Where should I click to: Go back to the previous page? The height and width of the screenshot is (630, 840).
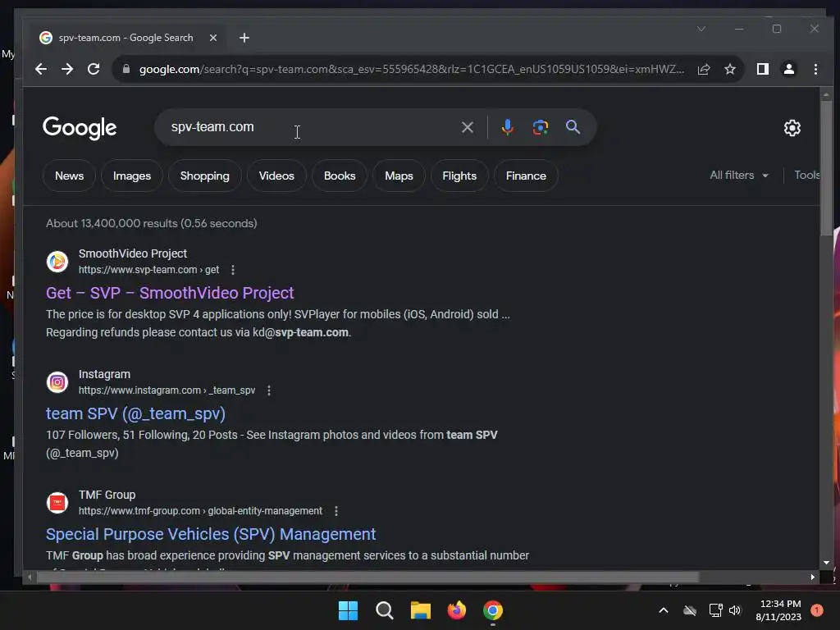coord(41,69)
